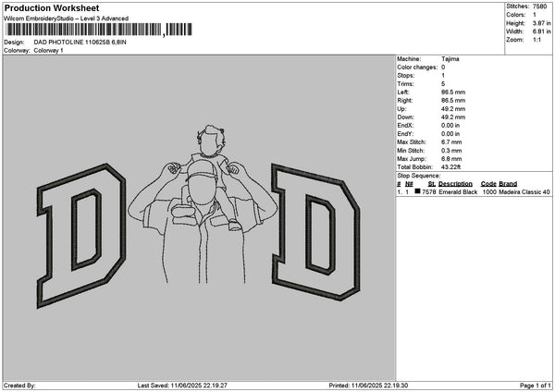The height and width of the screenshot is (392, 555).
Task: Click the Max Stitch value 6.7 mm
Action: coord(451,142)
